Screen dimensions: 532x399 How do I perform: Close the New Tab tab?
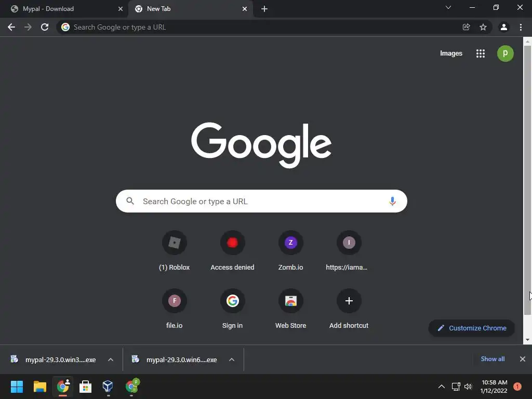click(x=245, y=9)
